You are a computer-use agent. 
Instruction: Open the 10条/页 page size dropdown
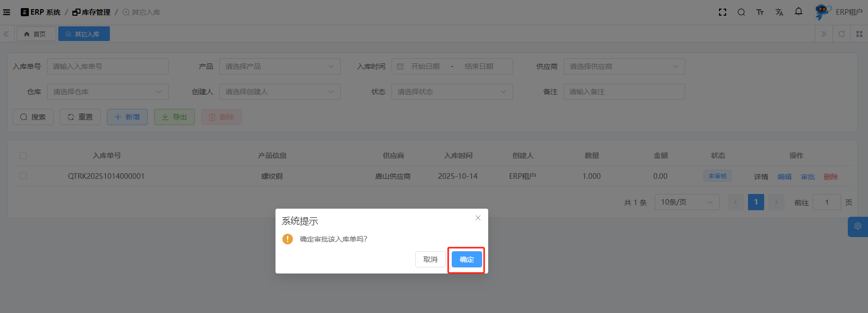[687, 202]
